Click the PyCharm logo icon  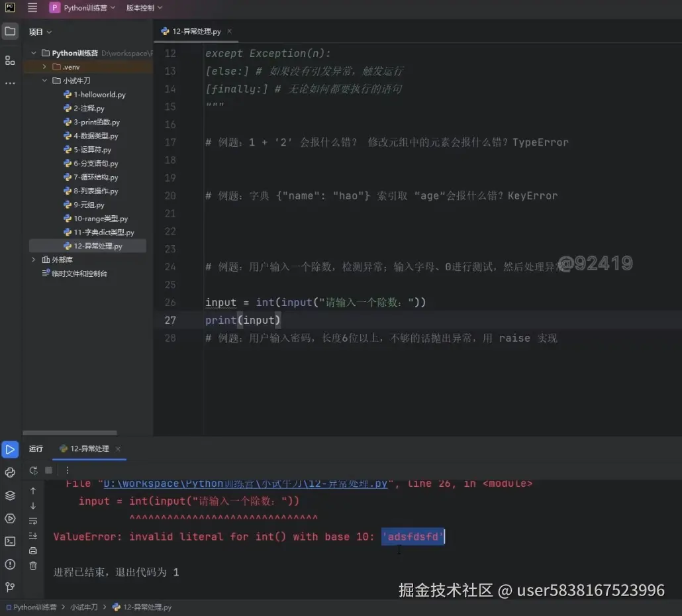9,7
